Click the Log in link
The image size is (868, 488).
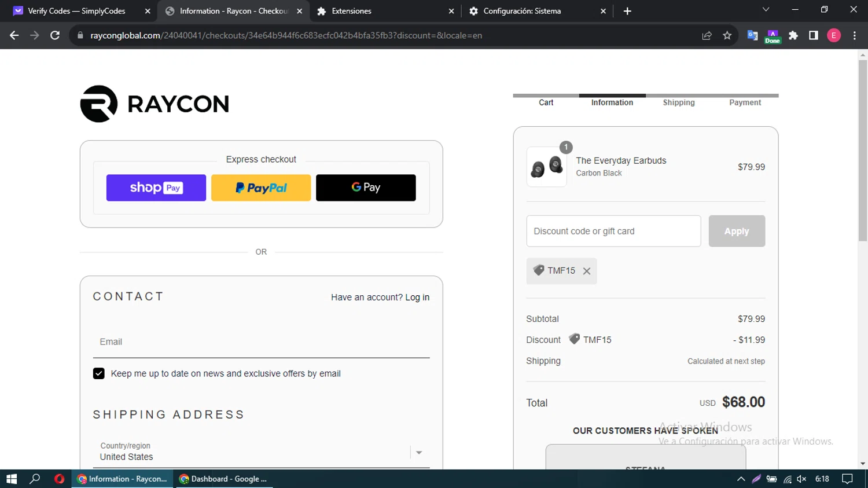(417, 297)
